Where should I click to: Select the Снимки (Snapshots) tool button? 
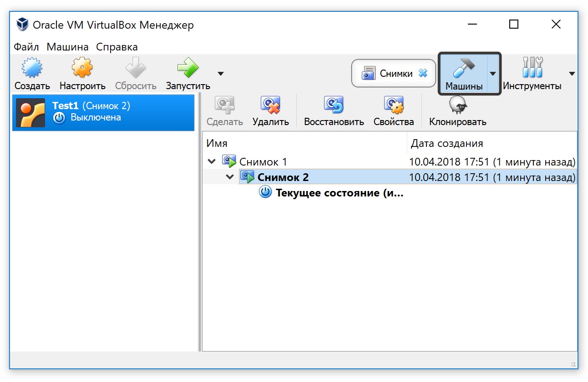(x=394, y=73)
